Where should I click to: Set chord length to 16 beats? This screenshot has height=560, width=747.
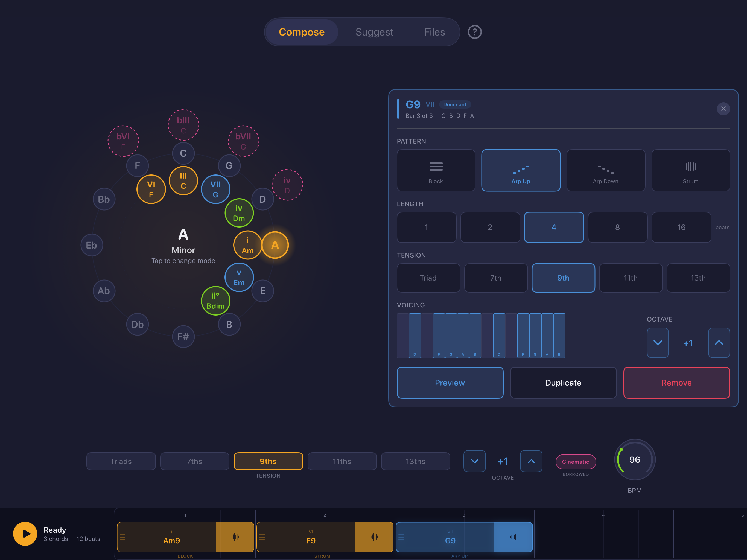681,227
